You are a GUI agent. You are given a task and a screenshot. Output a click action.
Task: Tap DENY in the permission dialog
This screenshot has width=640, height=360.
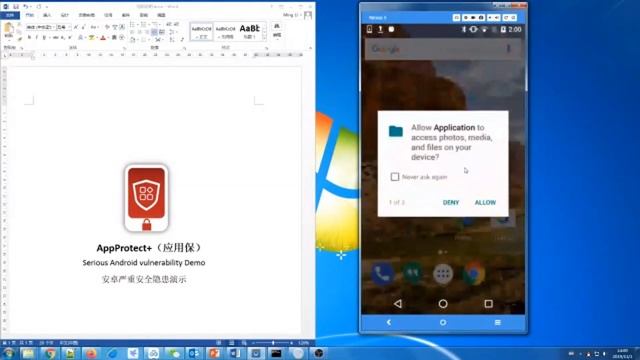(x=451, y=202)
